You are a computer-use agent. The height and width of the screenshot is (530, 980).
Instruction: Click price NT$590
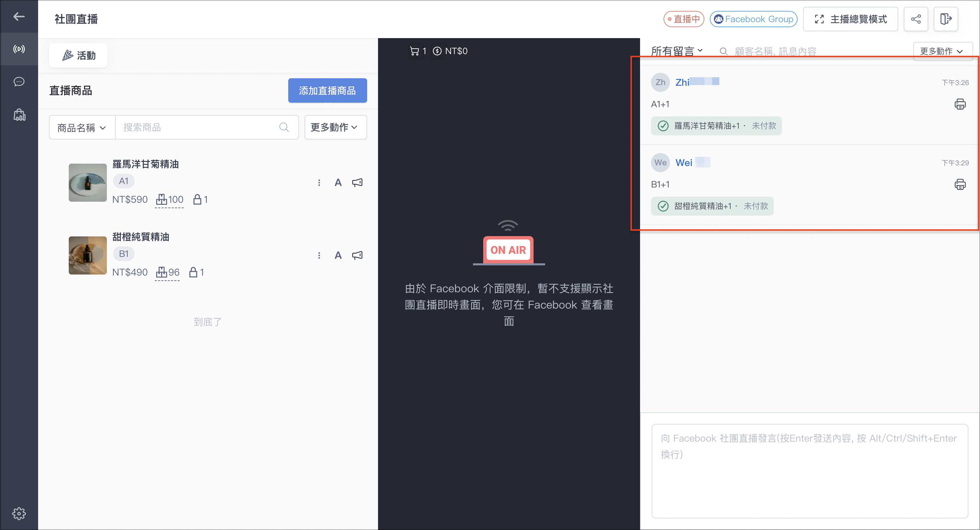point(130,200)
